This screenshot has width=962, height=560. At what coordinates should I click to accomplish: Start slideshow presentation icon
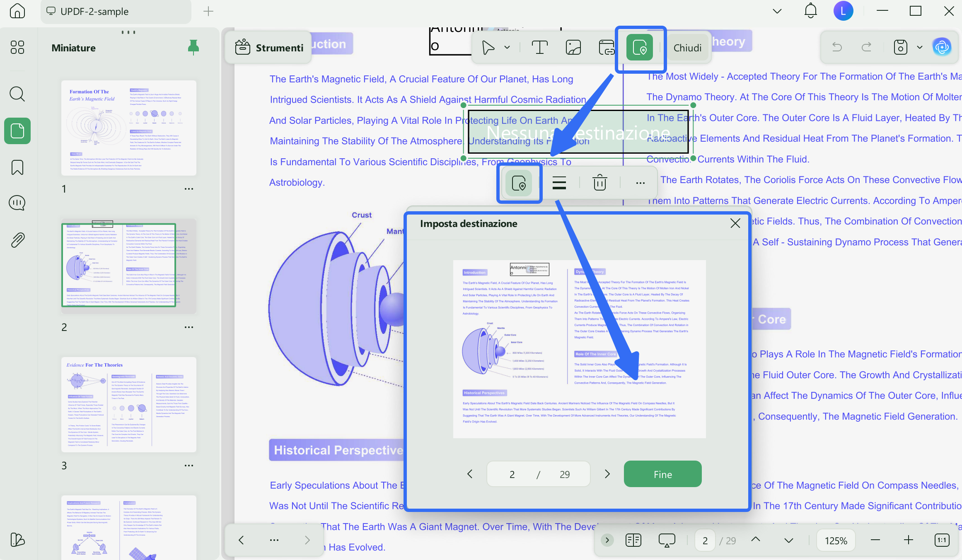tap(667, 540)
